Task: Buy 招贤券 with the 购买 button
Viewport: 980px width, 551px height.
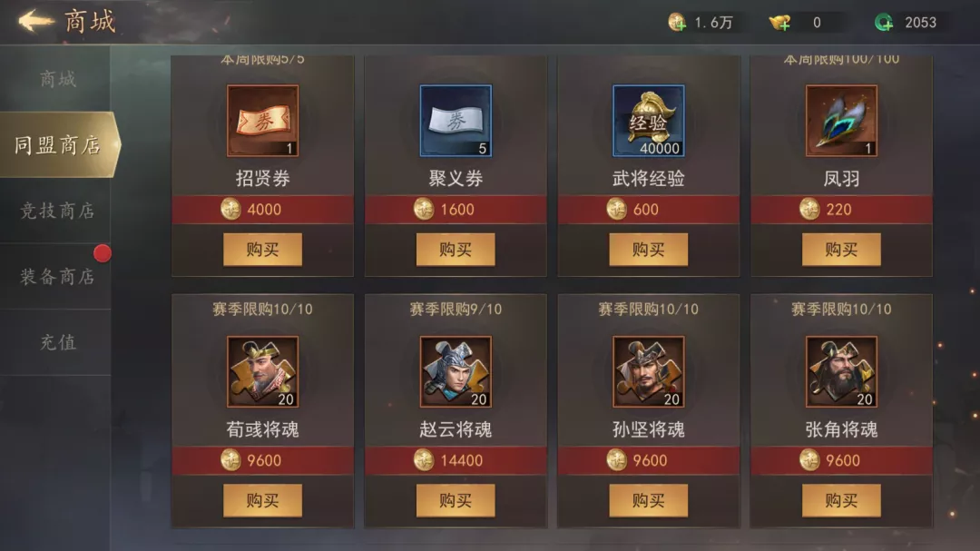Action: click(x=262, y=250)
